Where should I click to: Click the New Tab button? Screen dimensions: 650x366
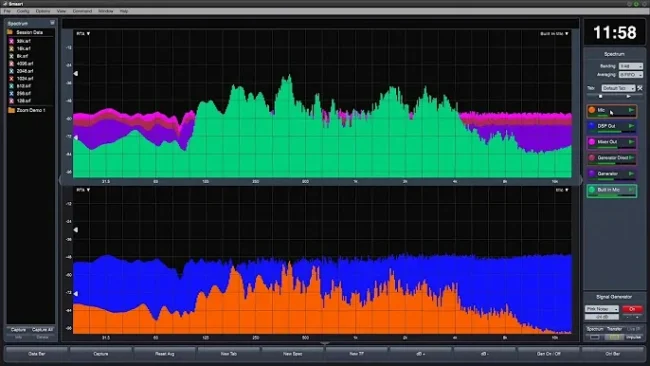click(229, 354)
